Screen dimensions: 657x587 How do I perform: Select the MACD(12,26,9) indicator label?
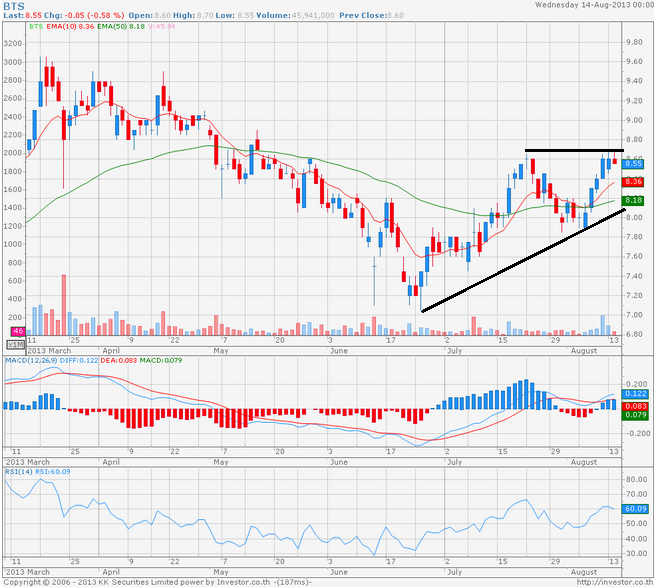pos(31,360)
